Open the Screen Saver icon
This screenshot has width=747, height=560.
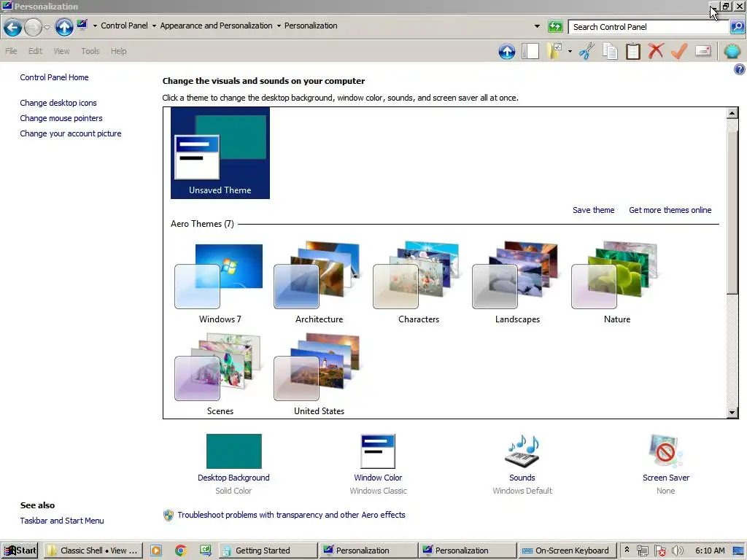pos(665,451)
